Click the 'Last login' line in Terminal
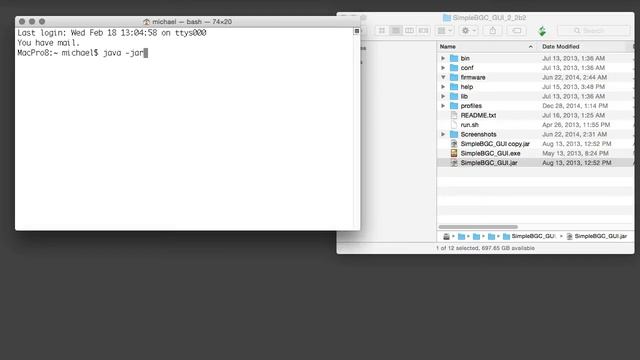The image size is (640, 360). pos(112,33)
